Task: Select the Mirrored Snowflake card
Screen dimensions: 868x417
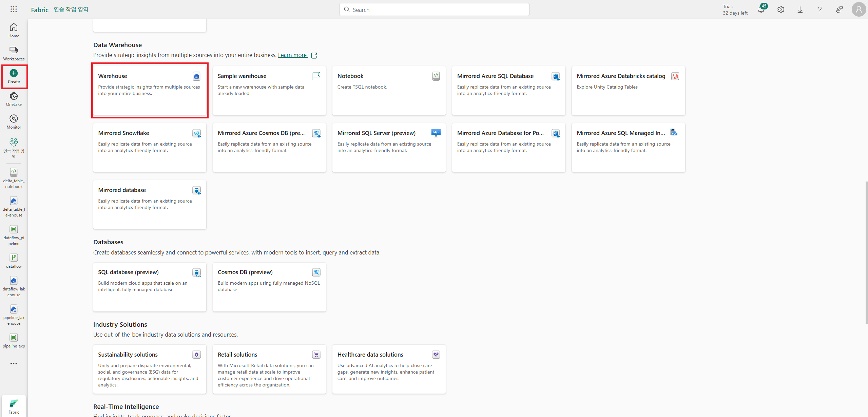Action: point(150,147)
